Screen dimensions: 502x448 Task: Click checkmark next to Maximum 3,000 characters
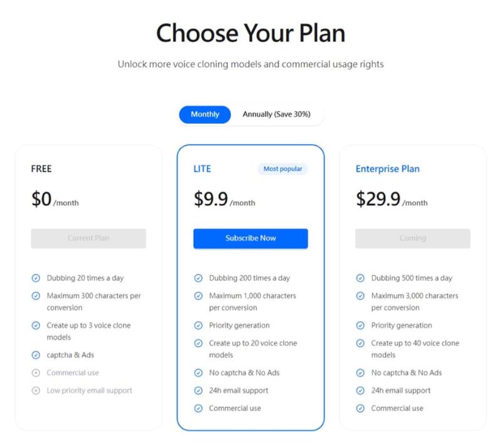360,296
